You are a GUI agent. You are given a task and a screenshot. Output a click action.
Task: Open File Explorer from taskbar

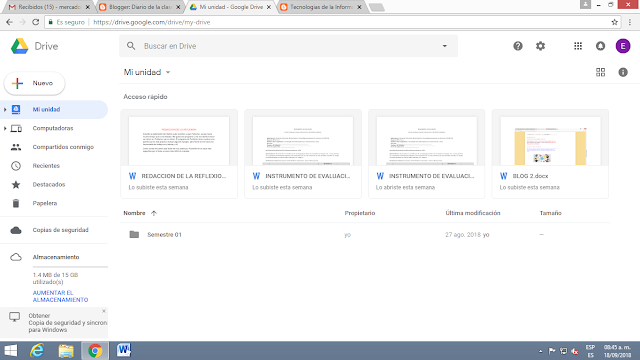[66, 351]
